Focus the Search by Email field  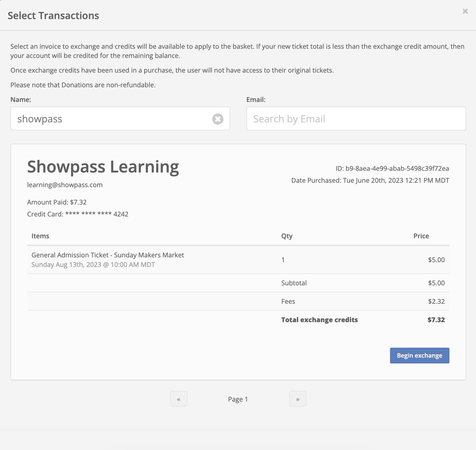356,119
